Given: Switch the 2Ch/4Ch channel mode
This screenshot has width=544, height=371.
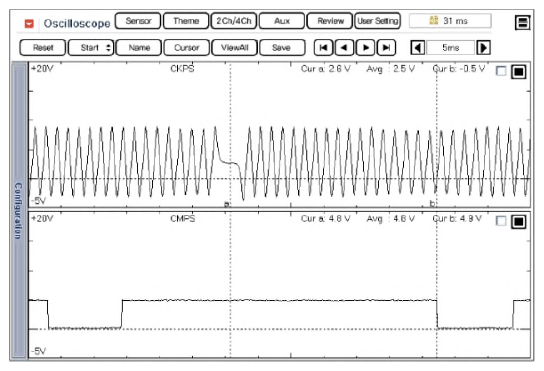Looking at the screenshot, I should 234,21.
